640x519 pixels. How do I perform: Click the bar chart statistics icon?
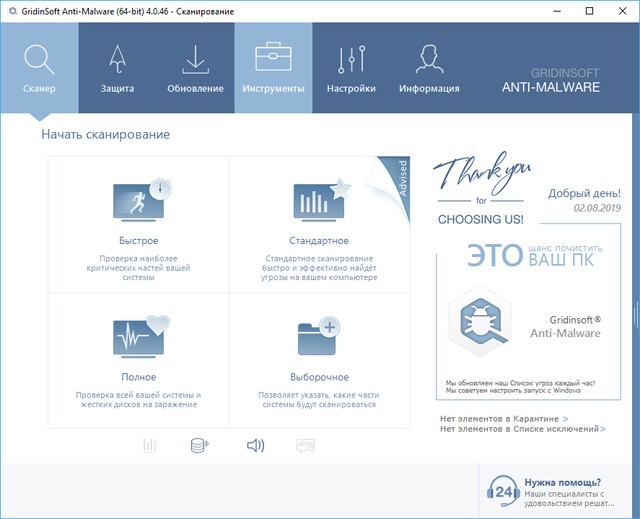(151, 446)
